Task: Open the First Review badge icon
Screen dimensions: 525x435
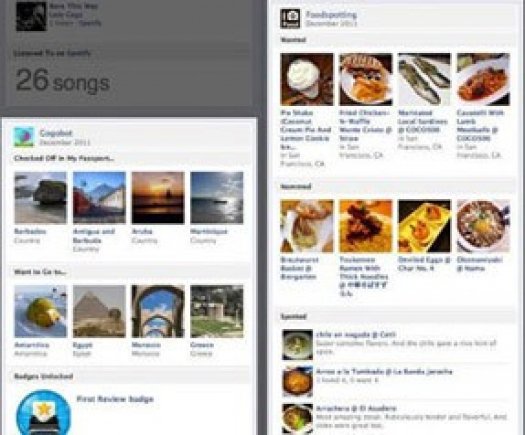Action: tap(44, 413)
